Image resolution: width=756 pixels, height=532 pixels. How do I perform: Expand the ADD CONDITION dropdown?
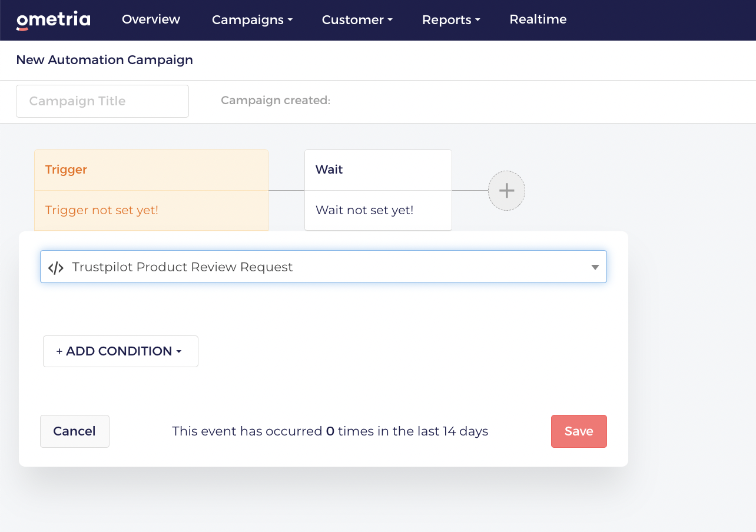[120, 351]
